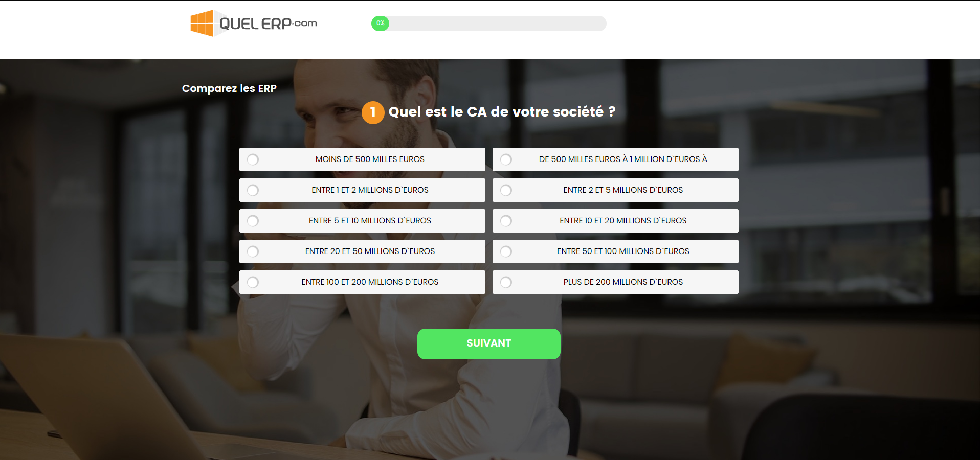Choose Entre 100 et 200 millions d'euros
Image resolution: width=980 pixels, height=460 pixels.
tap(362, 282)
